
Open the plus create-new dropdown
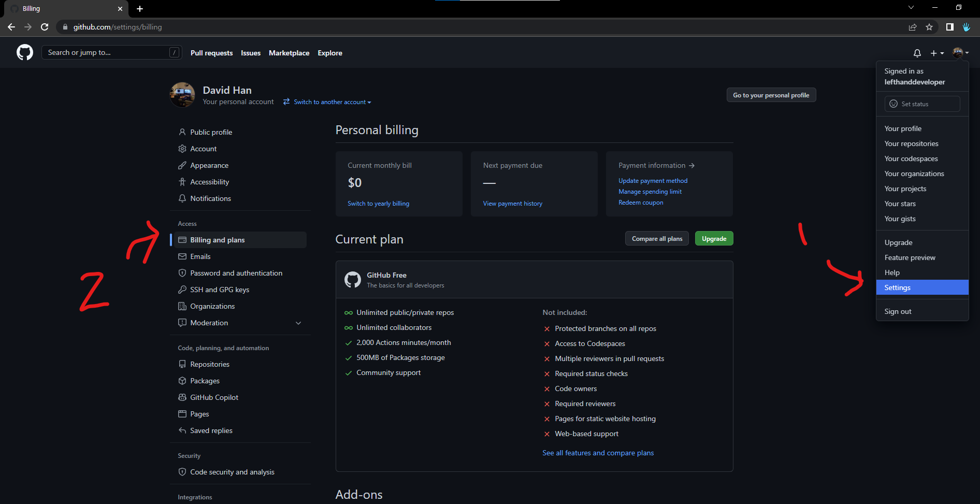[x=937, y=53]
